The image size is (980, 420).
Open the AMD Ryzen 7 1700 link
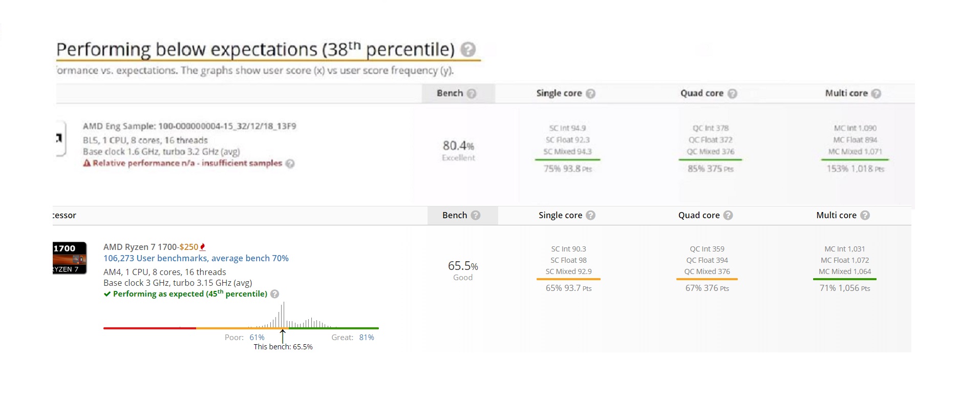pyautogui.click(x=140, y=247)
